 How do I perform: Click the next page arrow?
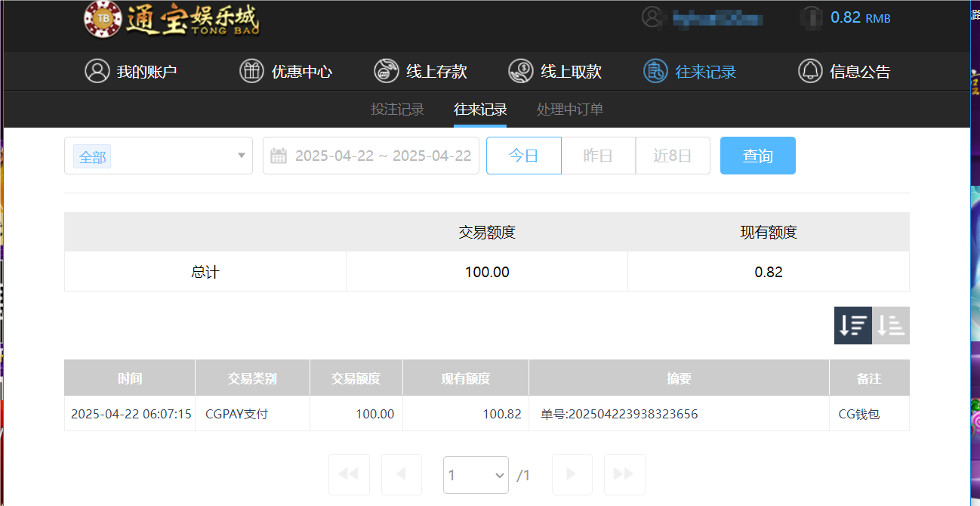point(572,474)
